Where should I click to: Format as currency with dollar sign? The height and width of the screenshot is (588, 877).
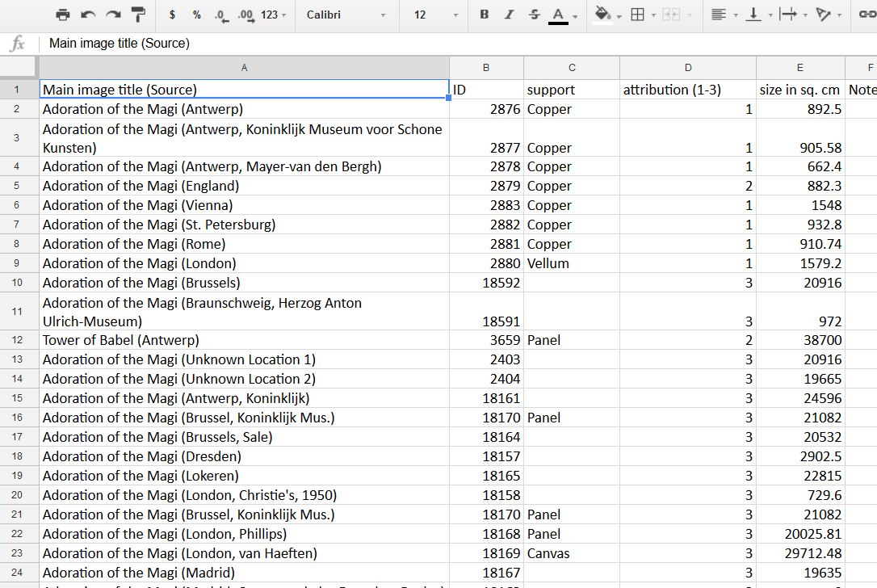(x=172, y=15)
